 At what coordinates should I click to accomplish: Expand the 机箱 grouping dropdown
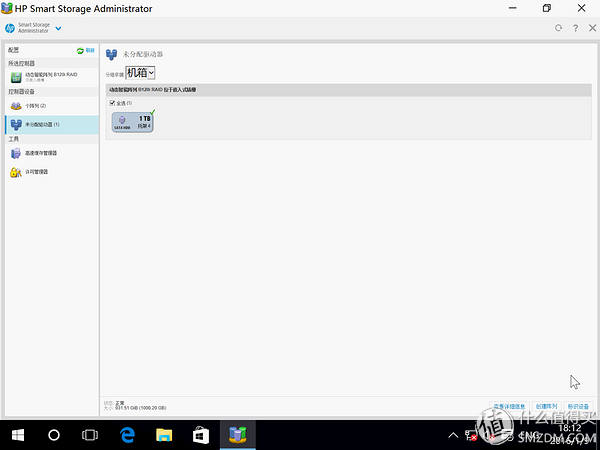coord(140,73)
